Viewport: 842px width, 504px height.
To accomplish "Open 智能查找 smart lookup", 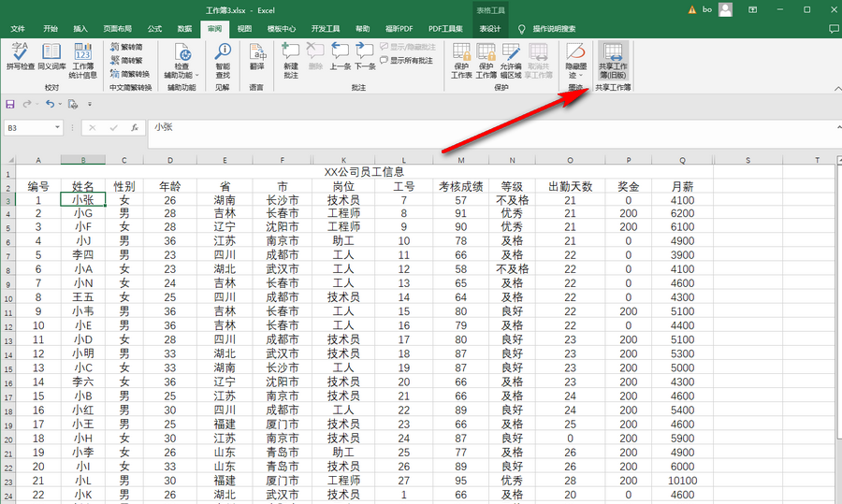I will (222, 56).
